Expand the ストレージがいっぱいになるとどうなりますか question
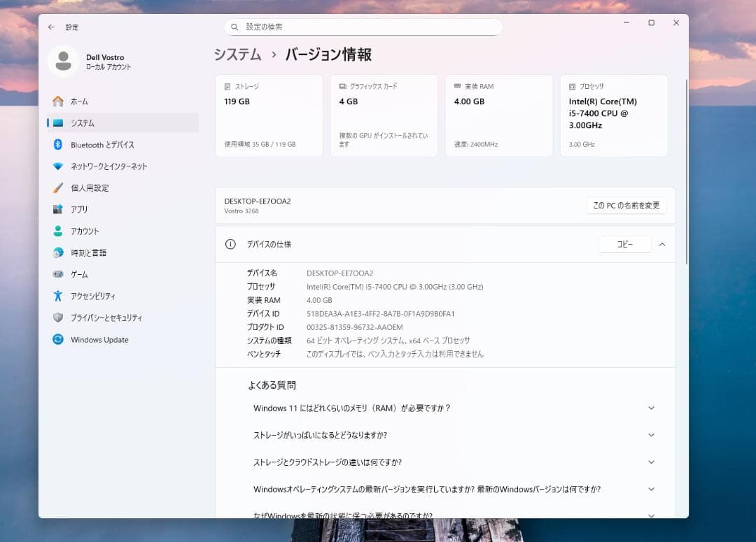Image resolution: width=756 pixels, height=542 pixels. tap(652, 434)
